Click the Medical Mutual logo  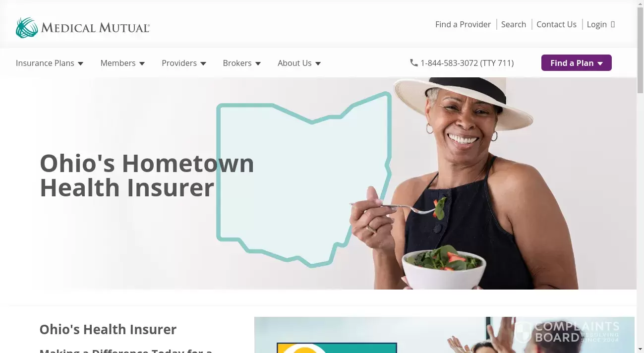tap(82, 28)
